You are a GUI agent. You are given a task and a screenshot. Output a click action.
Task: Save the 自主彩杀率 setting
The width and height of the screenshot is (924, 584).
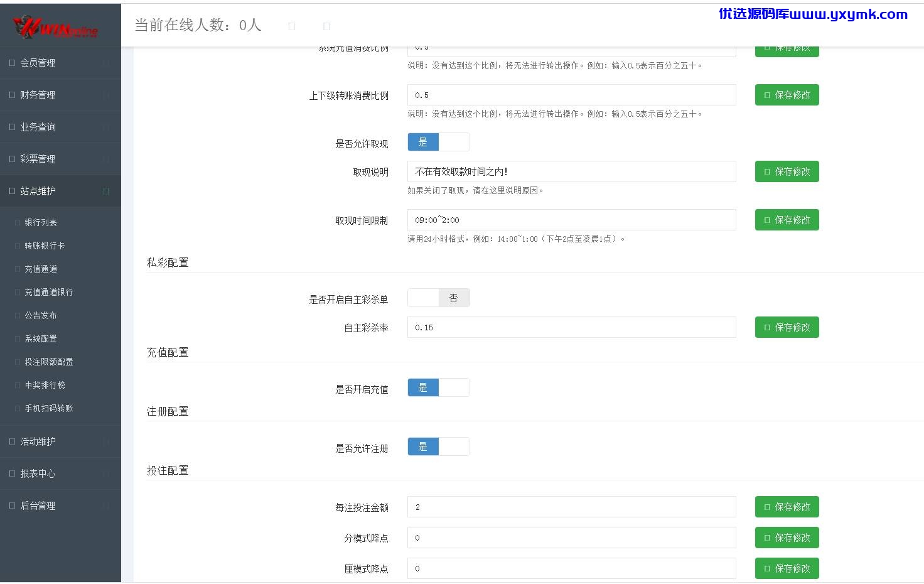[x=787, y=327]
